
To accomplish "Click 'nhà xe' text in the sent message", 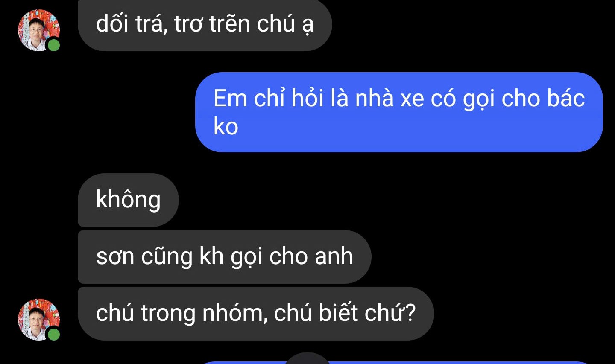I will coord(390,99).
